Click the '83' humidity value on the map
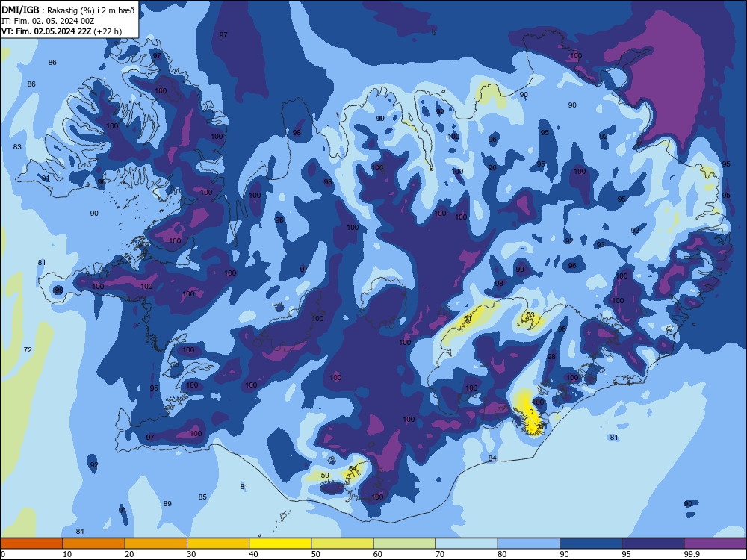Screen dimensions: 747x560 click(18, 146)
